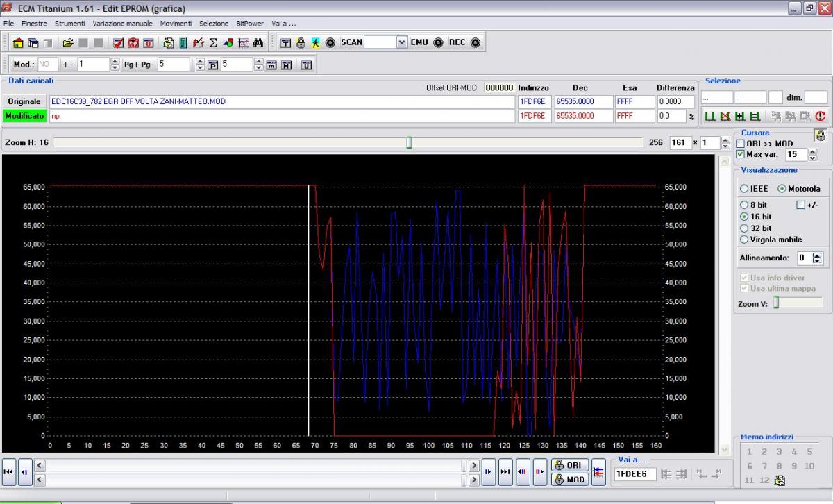Viewport: 833px width, 504px height.
Task: Click the Zoom H slider handle
Action: pos(409,142)
